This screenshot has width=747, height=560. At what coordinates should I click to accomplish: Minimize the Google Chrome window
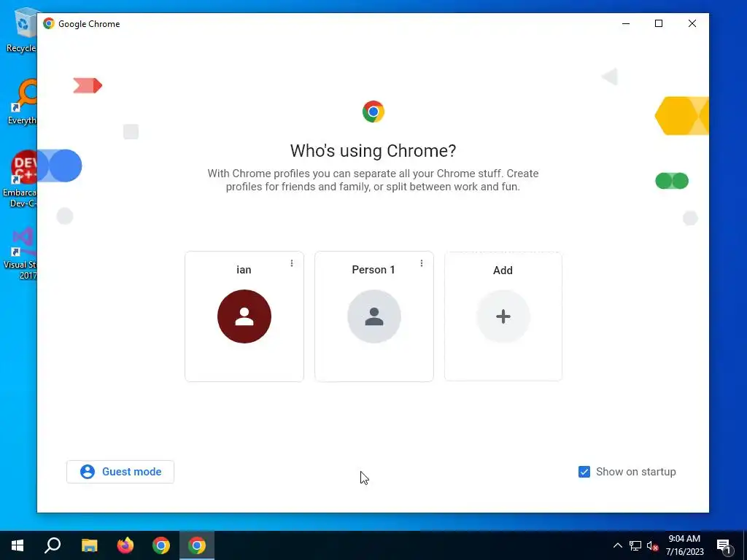coord(626,23)
